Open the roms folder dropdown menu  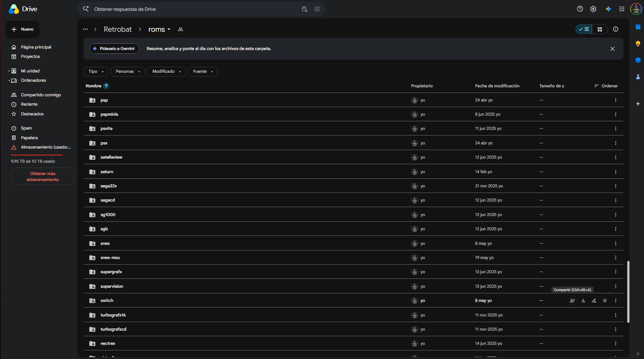coord(159,29)
